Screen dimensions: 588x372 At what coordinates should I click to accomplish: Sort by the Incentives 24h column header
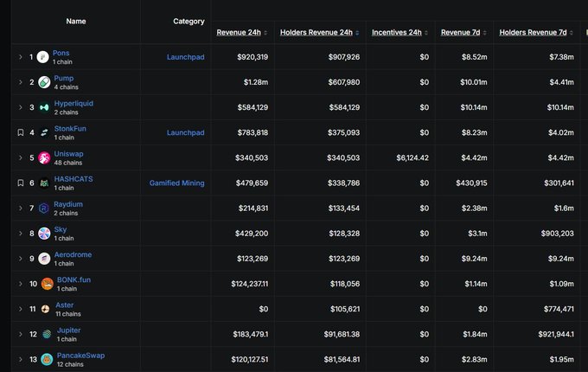(397, 33)
